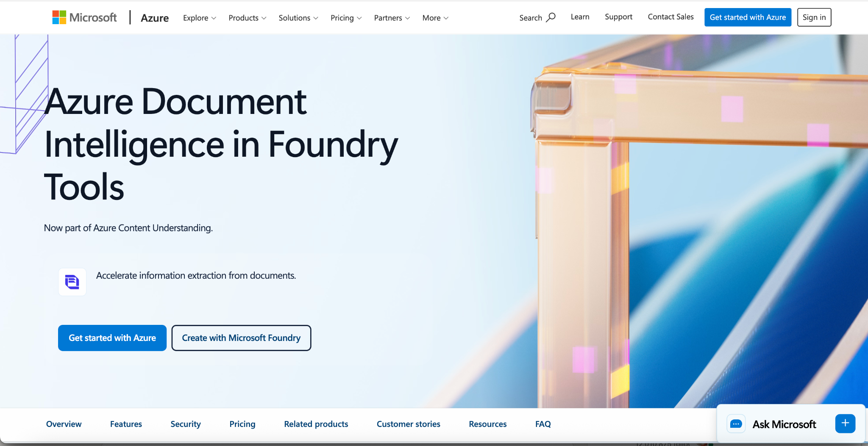Click hero Get started with Azure button
868x446 pixels.
[x=112, y=338]
